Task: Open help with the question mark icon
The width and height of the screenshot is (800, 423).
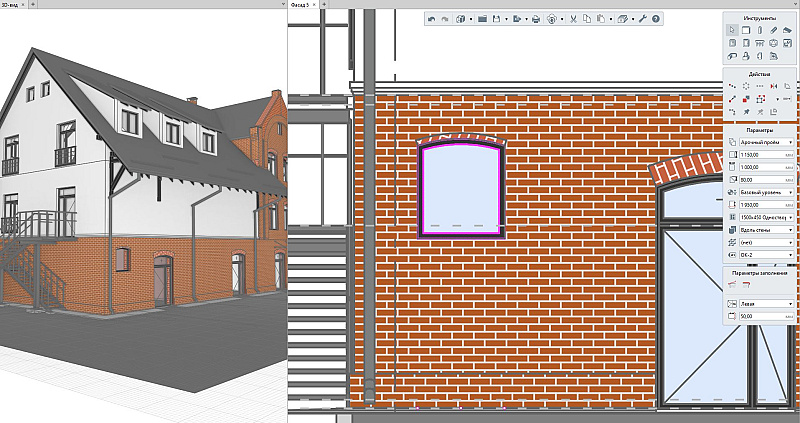Action: tap(656, 19)
